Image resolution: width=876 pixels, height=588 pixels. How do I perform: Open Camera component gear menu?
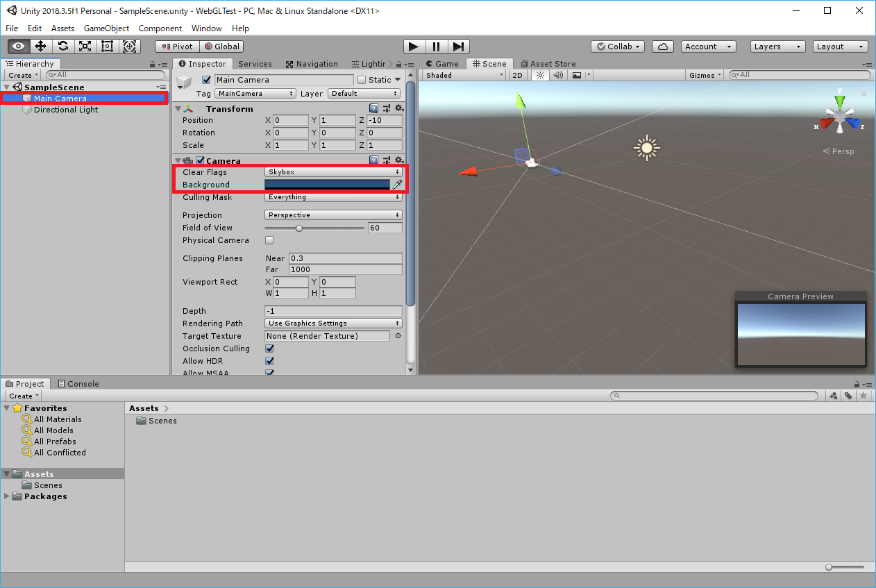(x=398, y=160)
